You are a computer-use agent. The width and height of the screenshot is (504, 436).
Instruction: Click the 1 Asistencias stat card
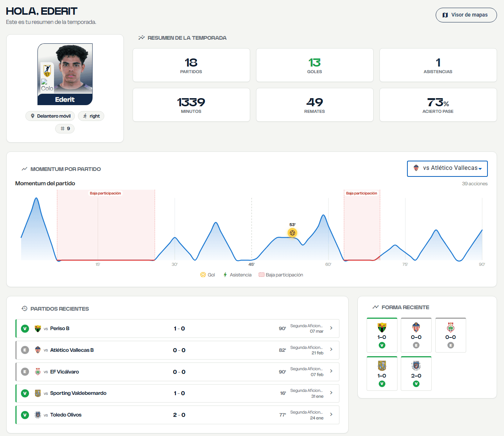pyautogui.click(x=438, y=65)
